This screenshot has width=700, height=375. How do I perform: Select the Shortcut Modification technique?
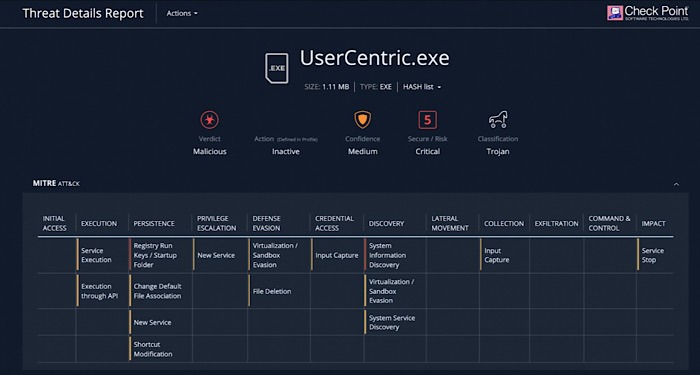pyautogui.click(x=153, y=349)
